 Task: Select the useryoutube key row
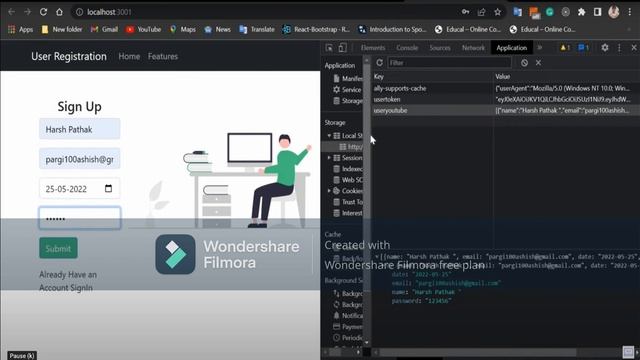[x=505, y=110]
